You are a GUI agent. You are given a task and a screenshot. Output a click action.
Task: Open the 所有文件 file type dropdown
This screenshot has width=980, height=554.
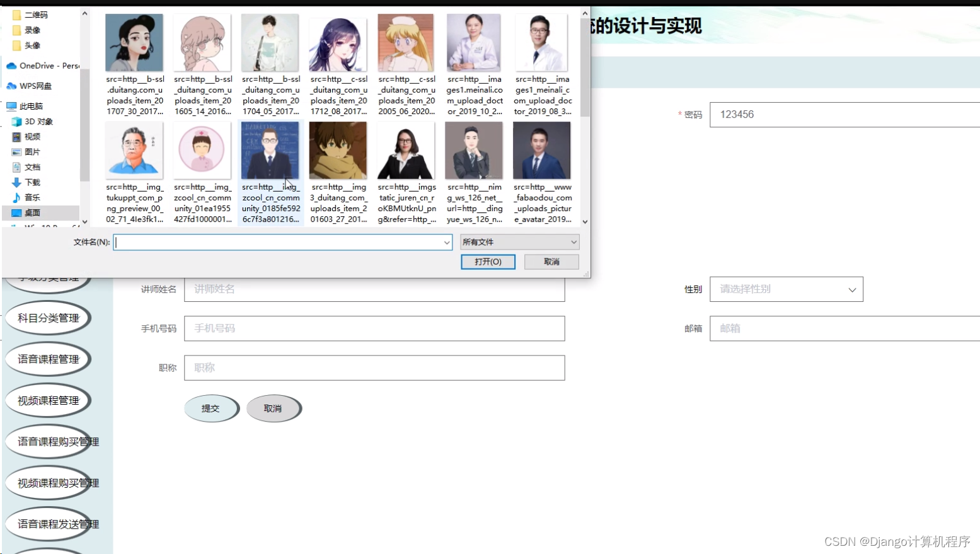click(x=519, y=241)
